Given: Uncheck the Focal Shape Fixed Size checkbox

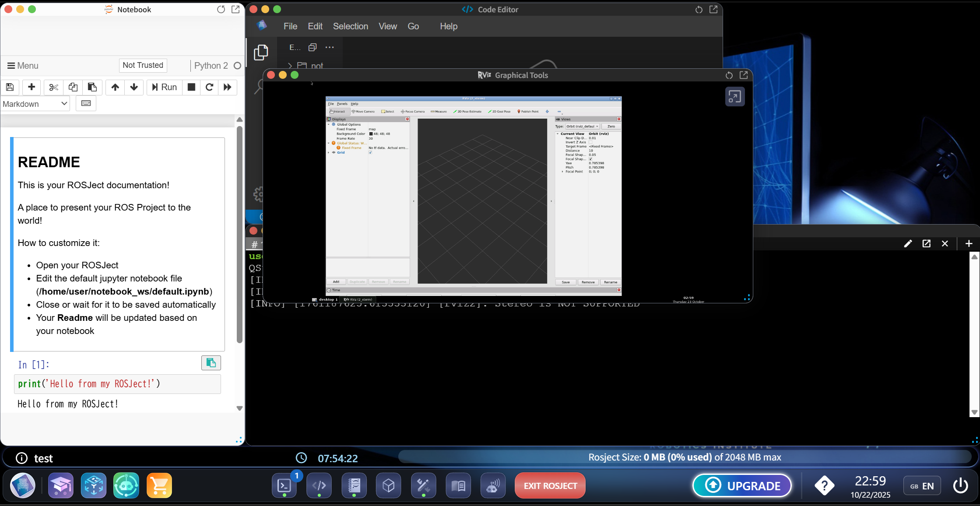Looking at the screenshot, I should click(590, 159).
